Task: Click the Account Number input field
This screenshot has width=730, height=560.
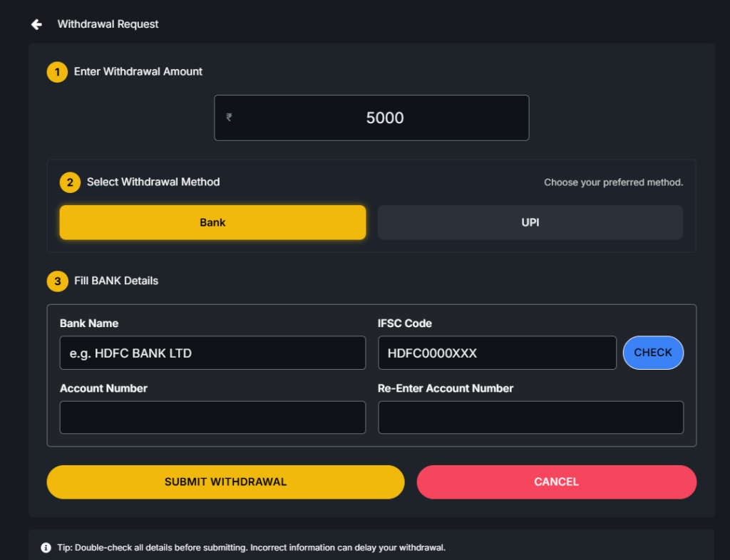Action: [212, 418]
